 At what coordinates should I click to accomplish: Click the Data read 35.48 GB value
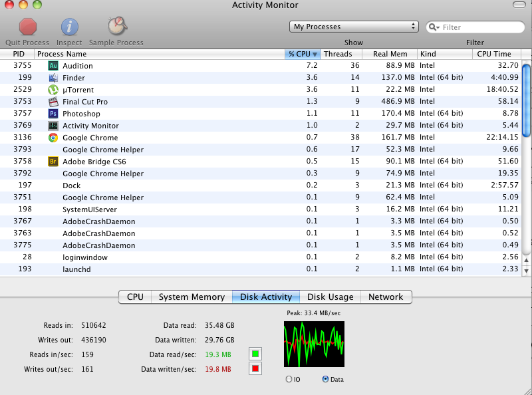(219, 325)
